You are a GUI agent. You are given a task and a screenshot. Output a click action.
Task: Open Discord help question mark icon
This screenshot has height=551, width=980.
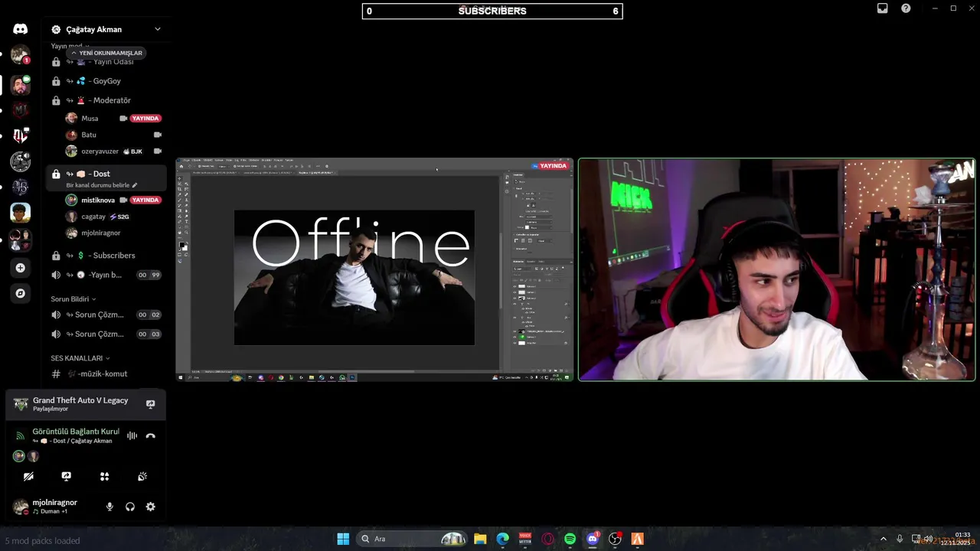(906, 8)
